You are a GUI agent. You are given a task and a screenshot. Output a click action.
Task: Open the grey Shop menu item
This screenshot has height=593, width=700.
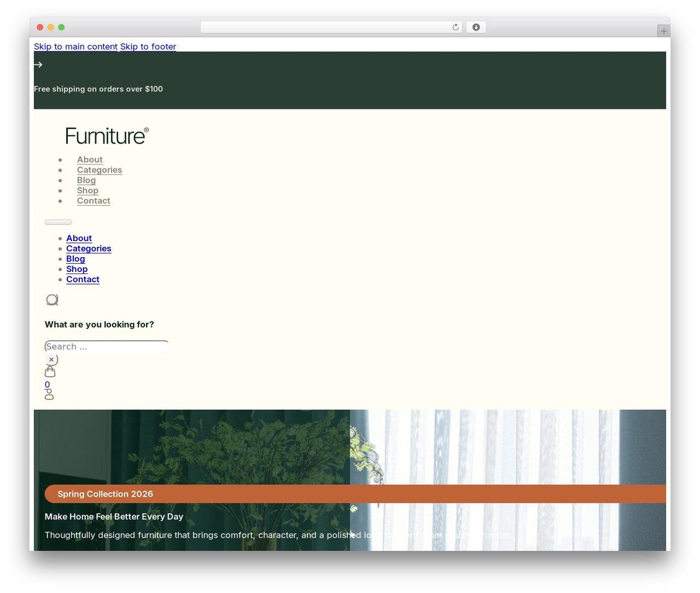pos(87,190)
